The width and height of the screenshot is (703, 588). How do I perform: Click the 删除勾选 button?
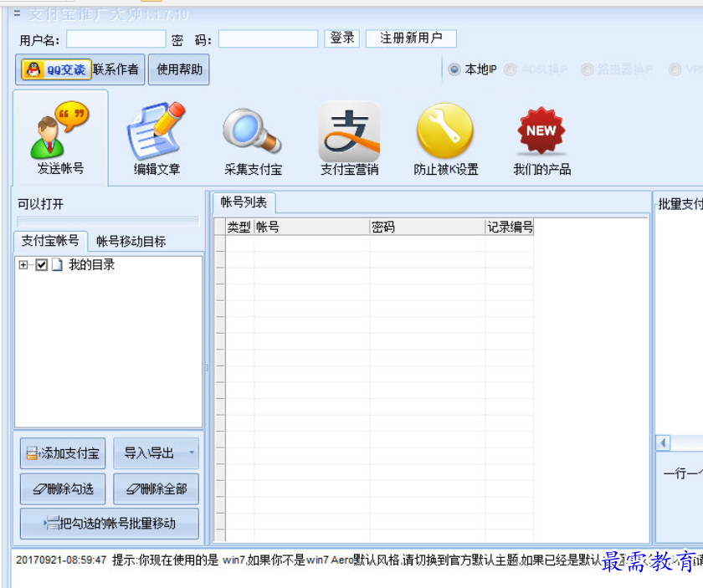point(63,488)
